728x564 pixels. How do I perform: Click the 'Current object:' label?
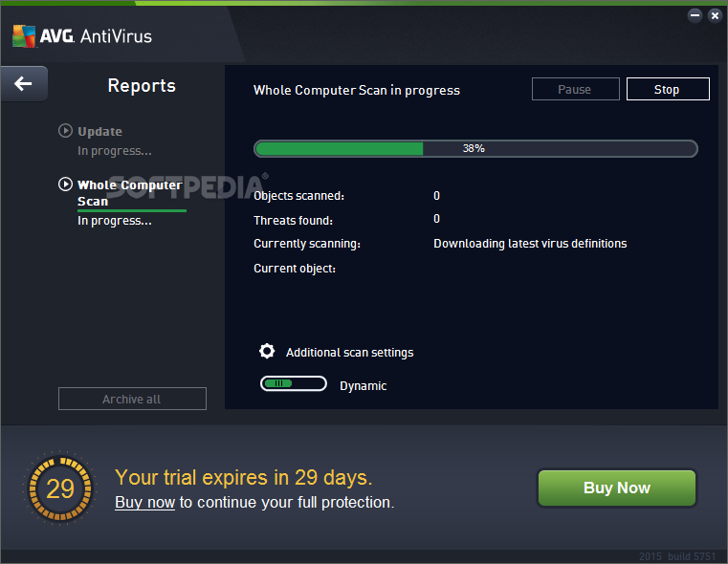[295, 268]
